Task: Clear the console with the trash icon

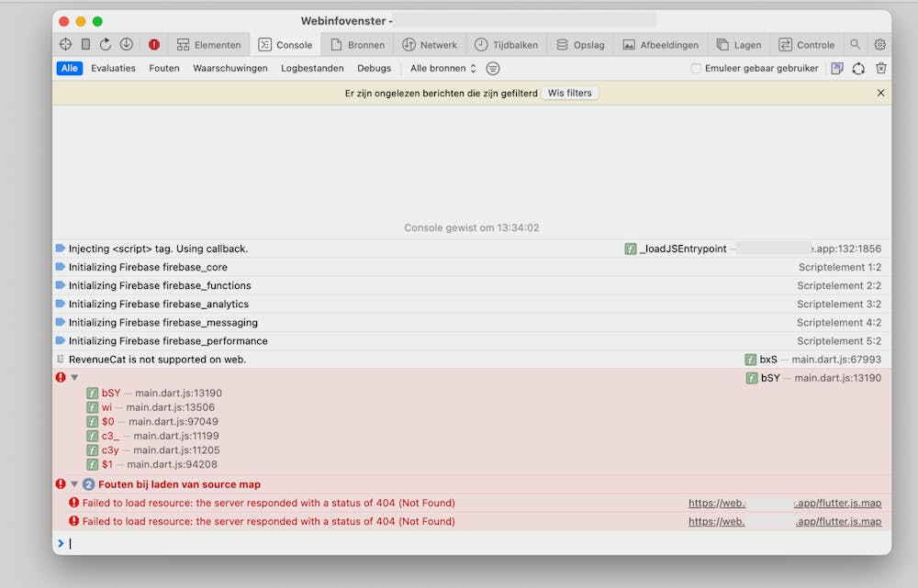Action: tap(881, 68)
